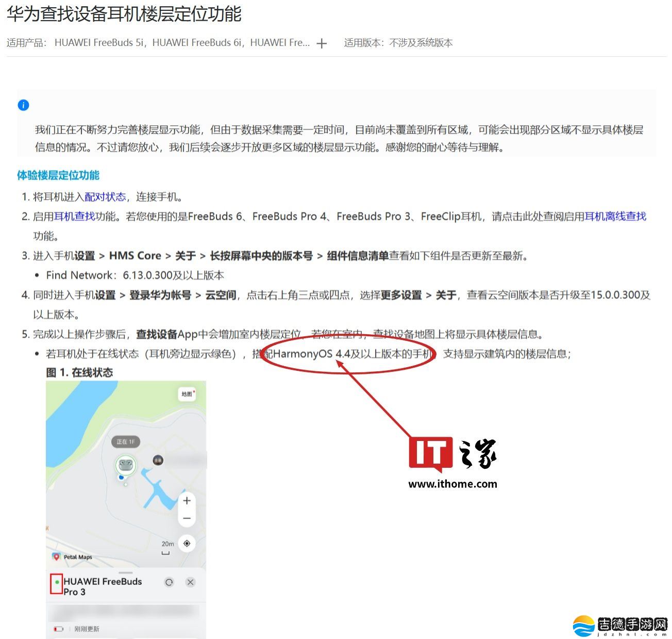
Task: Close the FreeBuds Pro 3 device card
Action: [x=191, y=582]
